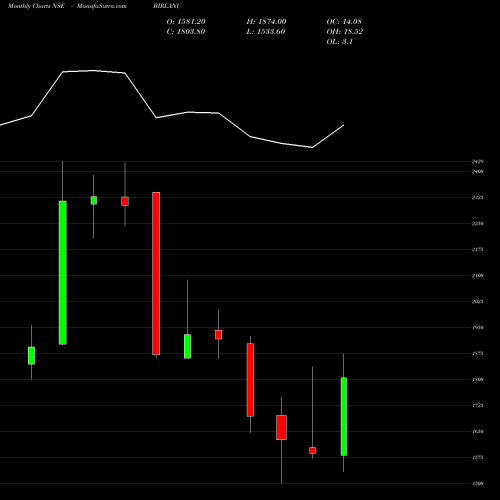
Task: Click the tallest green candlestick body
Action: 63,273
